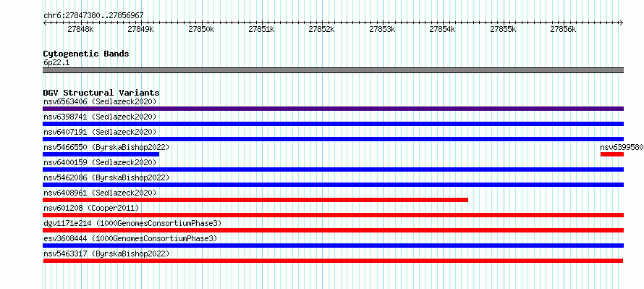Click the 27848k ruler position
The width and height of the screenshot is (644, 289).
pos(81,29)
